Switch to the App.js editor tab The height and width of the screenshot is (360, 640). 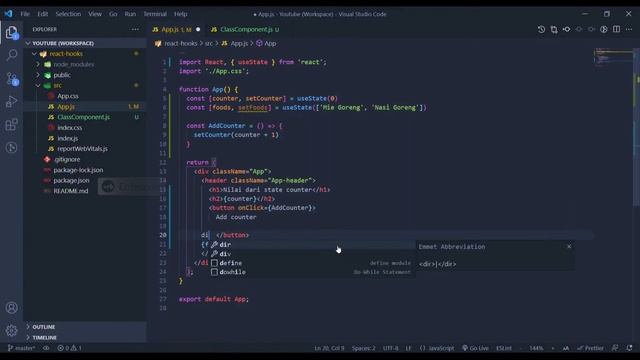pyautogui.click(x=176, y=29)
